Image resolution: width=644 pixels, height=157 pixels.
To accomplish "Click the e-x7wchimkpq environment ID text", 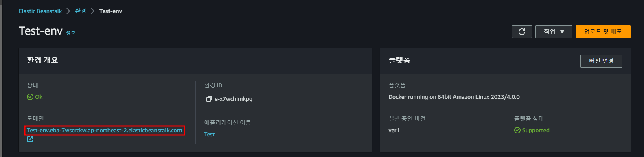I will click(234, 99).
